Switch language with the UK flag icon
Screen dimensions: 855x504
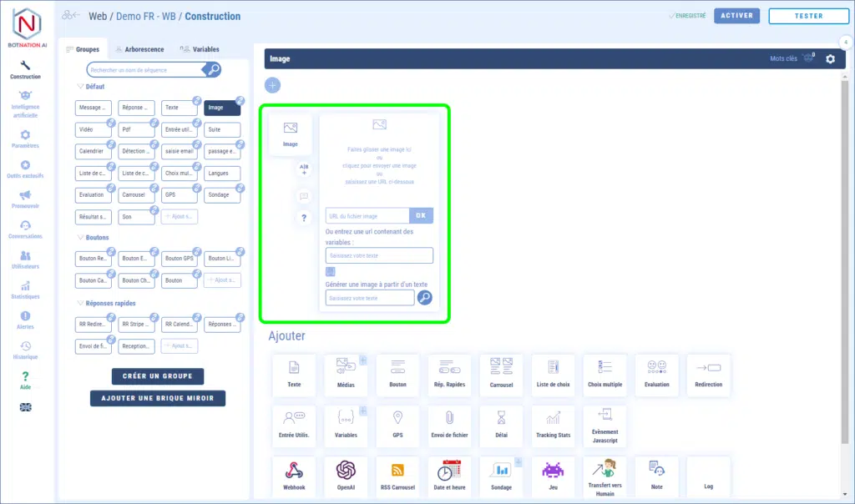pyautogui.click(x=25, y=406)
